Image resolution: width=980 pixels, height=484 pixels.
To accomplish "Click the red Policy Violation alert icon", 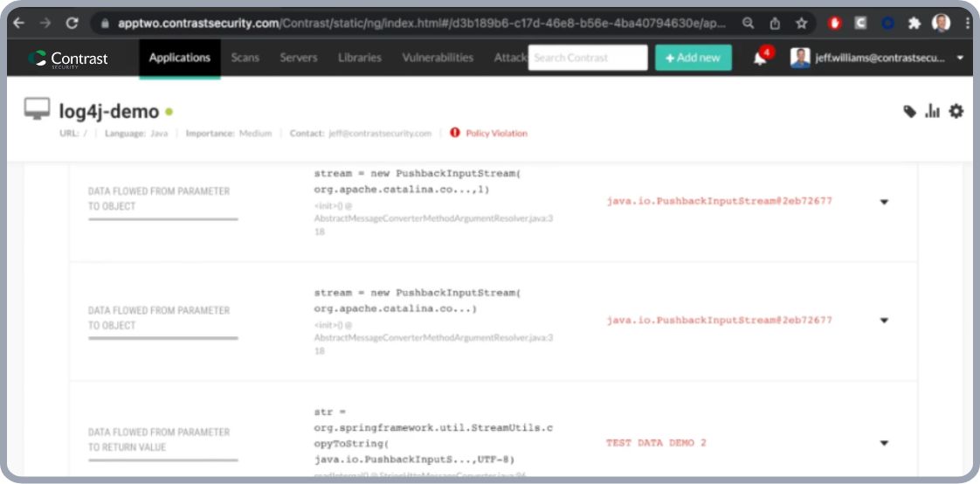I will pos(455,134).
